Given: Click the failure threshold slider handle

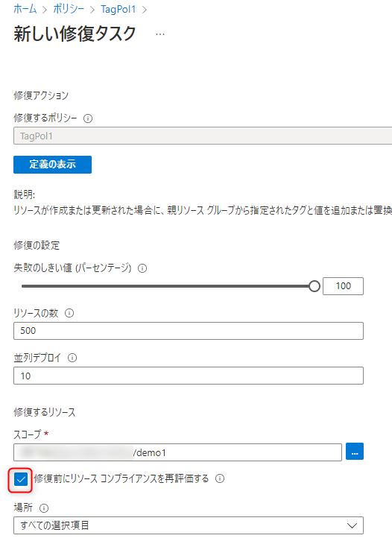Looking at the screenshot, I should tap(314, 286).
